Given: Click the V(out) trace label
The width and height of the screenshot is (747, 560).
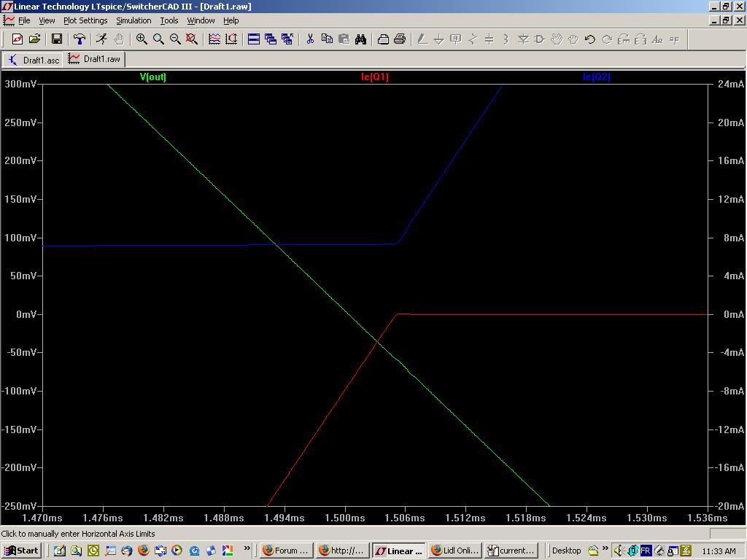Looking at the screenshot, I should click(x=153, y=77).
